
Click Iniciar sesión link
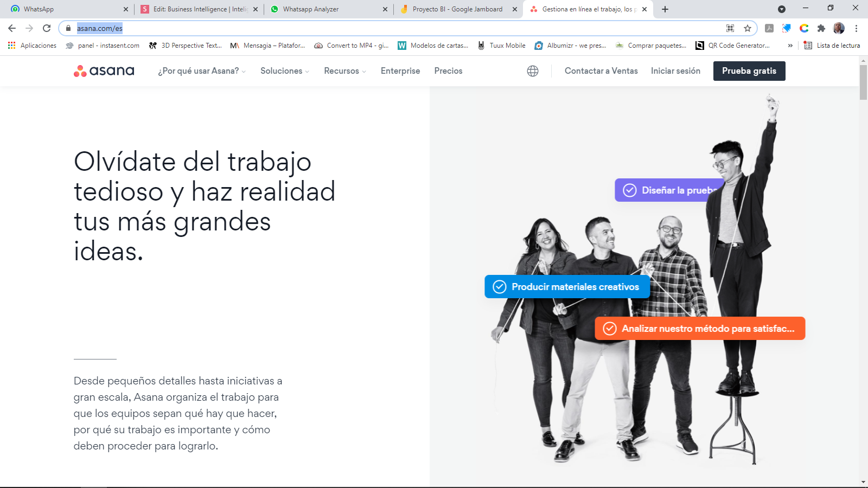pyautogui.click(x=675, y=71)
